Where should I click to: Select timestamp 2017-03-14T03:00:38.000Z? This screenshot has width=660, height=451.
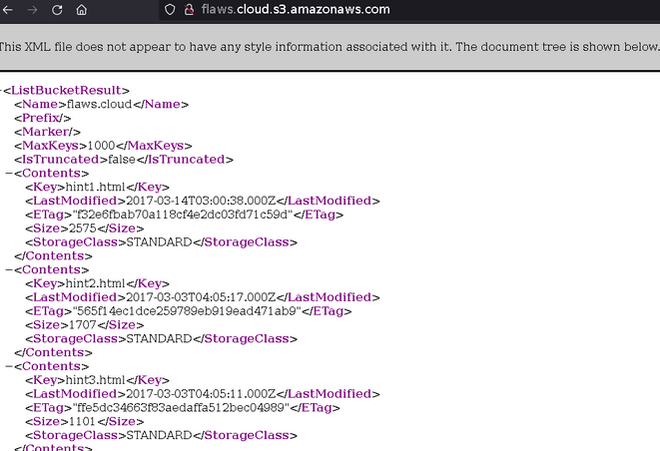coord(201,201)
